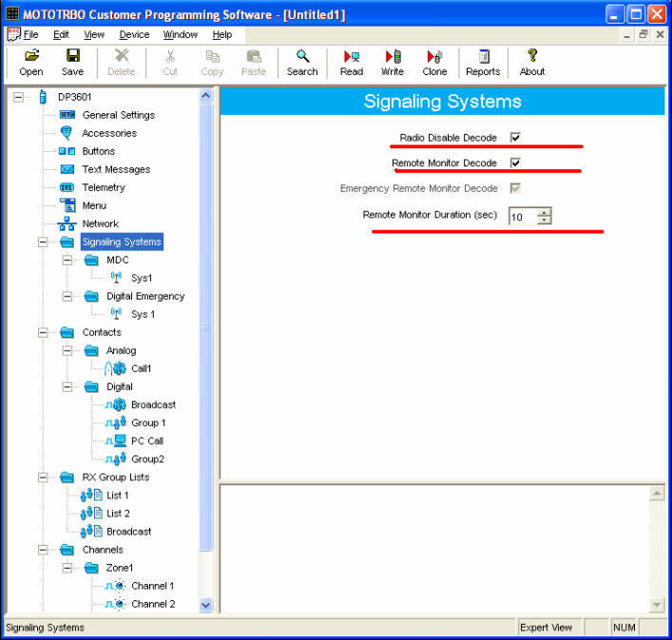
Task: Click the PC Call computer icon
Action: click(116, 440)
